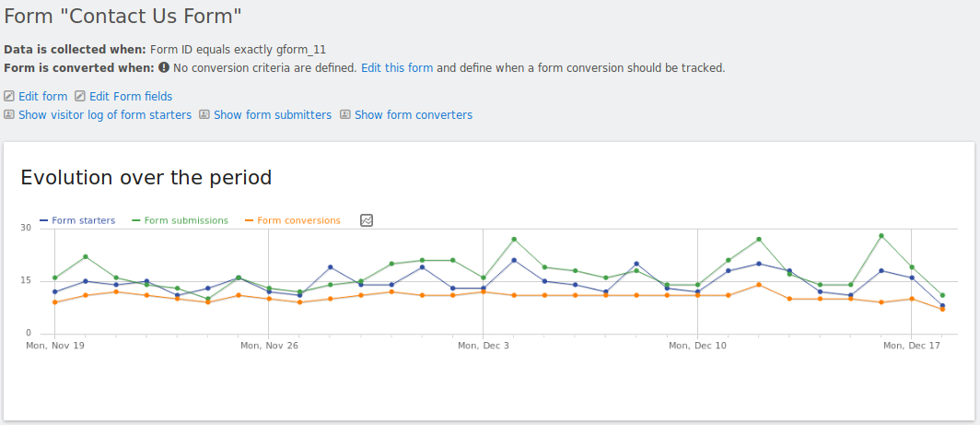This screenshot has height=425, width=980.
Task: Click the profile icon beside Show form converters
Action: pos(345,114)
